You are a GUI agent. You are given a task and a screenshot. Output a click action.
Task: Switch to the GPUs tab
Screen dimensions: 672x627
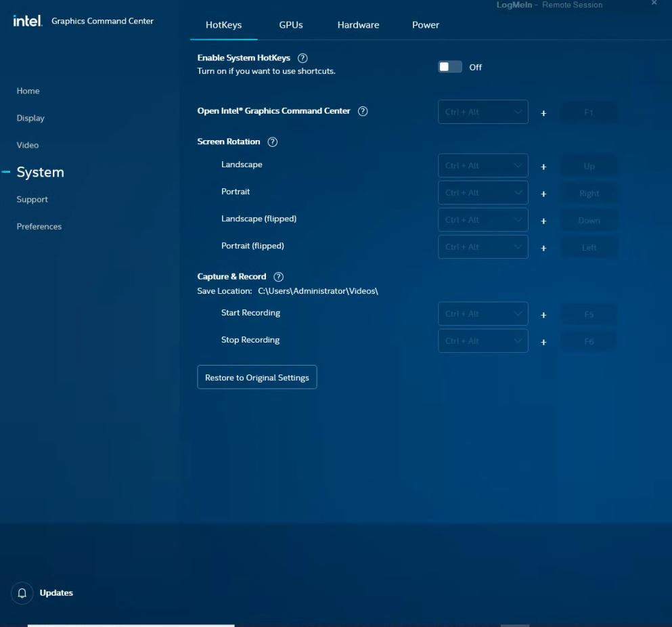[291, 25]
